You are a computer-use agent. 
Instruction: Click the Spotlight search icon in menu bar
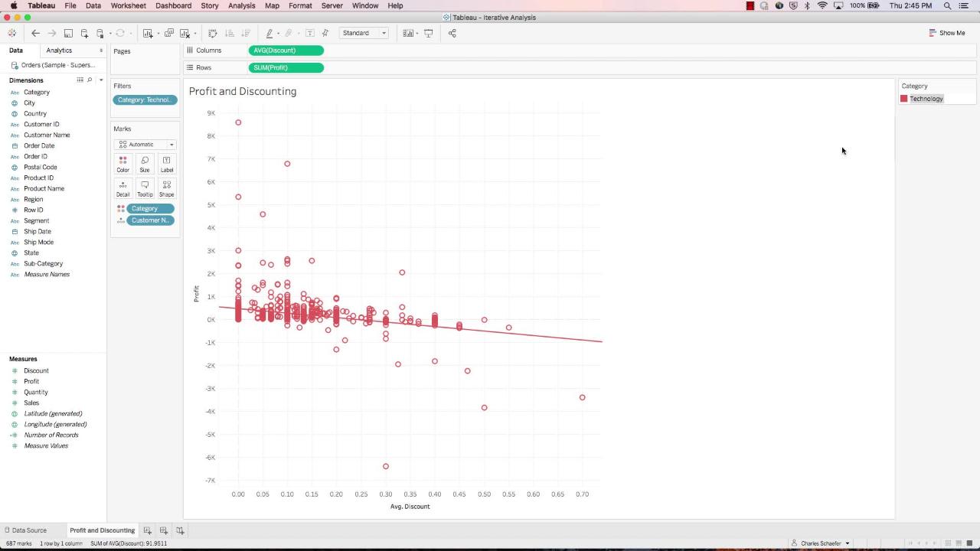[947, 5]
